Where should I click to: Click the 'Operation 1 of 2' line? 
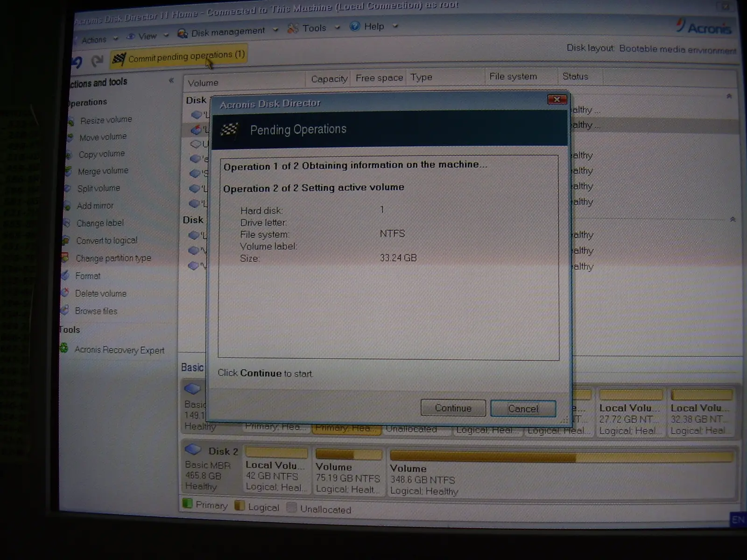(x=355, y=166)
